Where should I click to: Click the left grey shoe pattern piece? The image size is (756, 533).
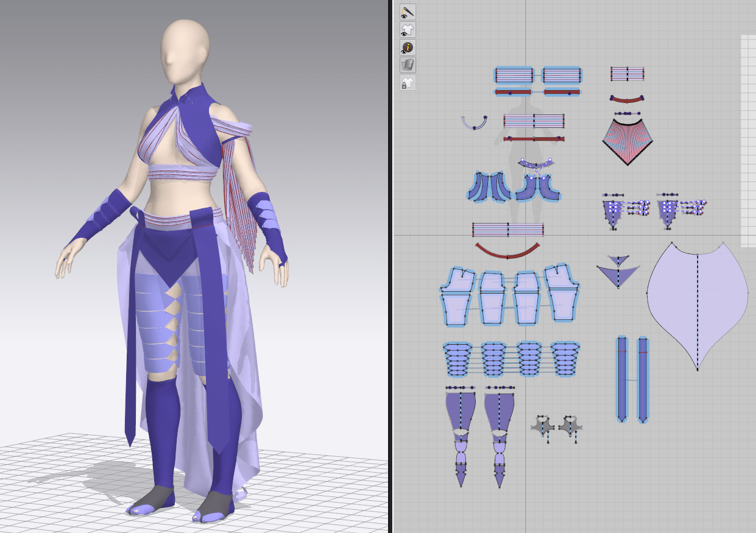(x=542, y=425)
